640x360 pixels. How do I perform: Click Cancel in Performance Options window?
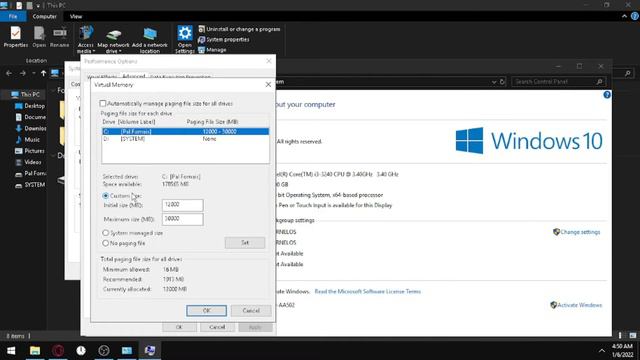point(217,327)
